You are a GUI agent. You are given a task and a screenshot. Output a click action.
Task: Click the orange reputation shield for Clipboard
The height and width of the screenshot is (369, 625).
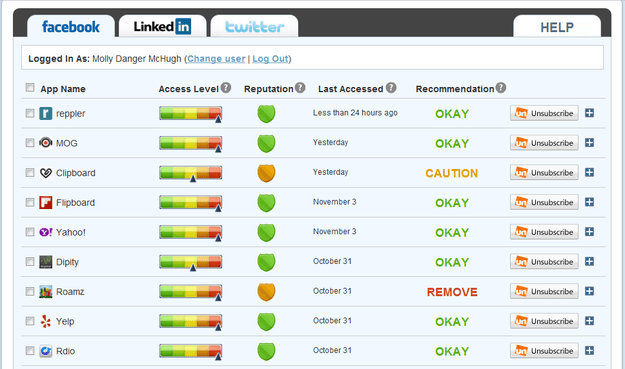266,173
